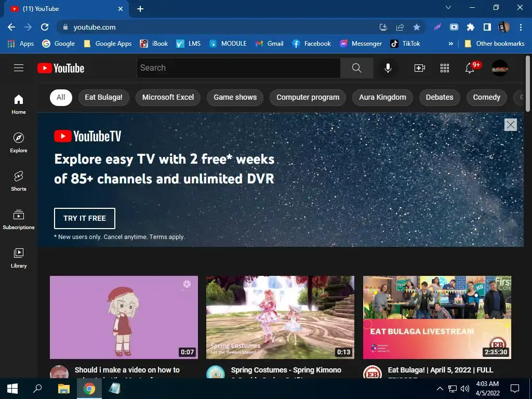Open the YouTube hamburger guide menu
This screenshot has height=399, width=532.
[19, 68]
